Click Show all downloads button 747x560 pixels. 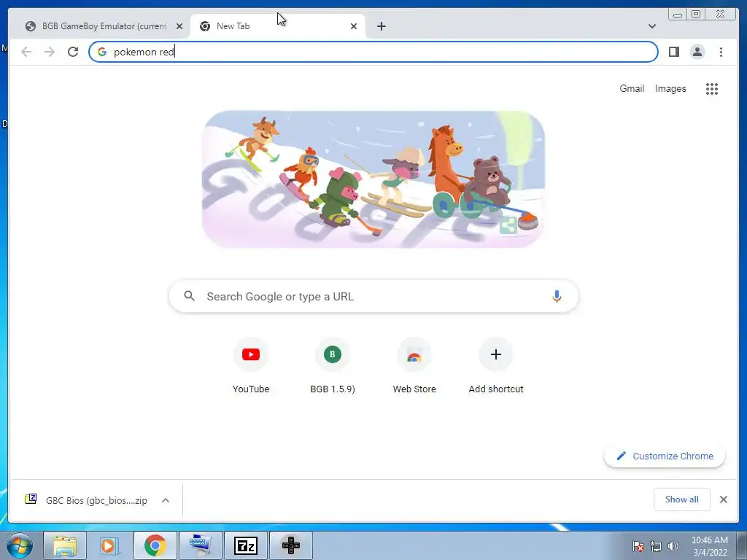pos(682,499)
